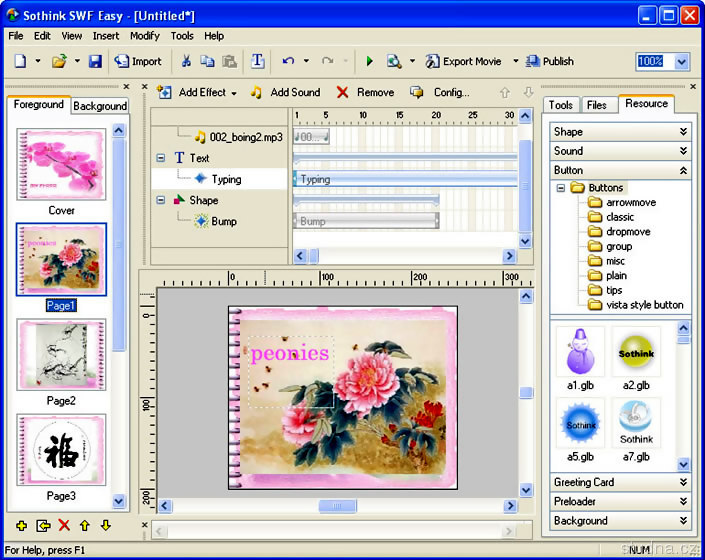The height and width of the screenshot is (560, 705).
Task: Click the Cut scissors icon
Action: pyautogui.click(x=185, y=61)
